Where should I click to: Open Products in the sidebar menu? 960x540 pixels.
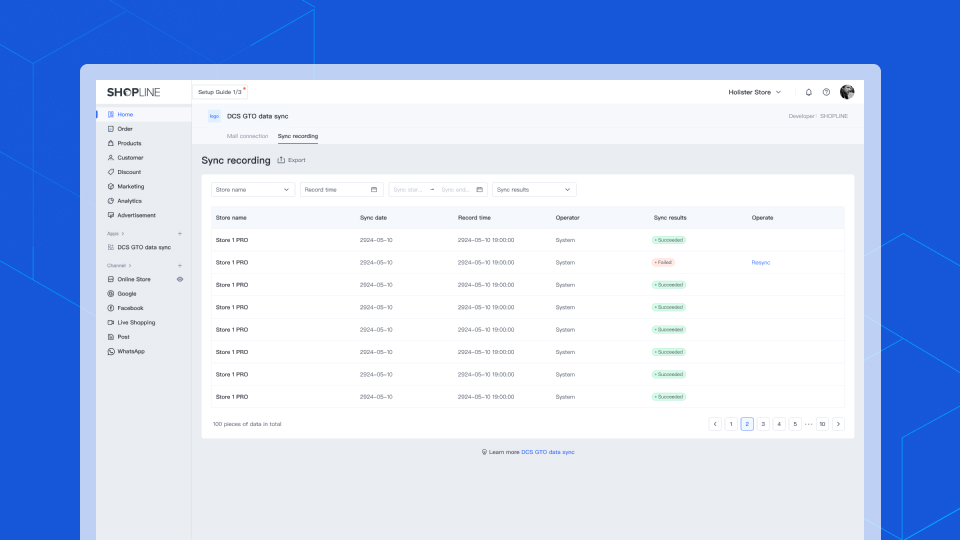pyautogui.click(x=129, y=143)
